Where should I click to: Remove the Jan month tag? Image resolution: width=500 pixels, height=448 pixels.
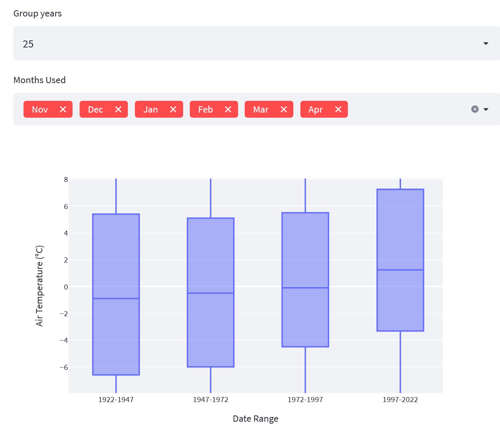pos(173,109)
